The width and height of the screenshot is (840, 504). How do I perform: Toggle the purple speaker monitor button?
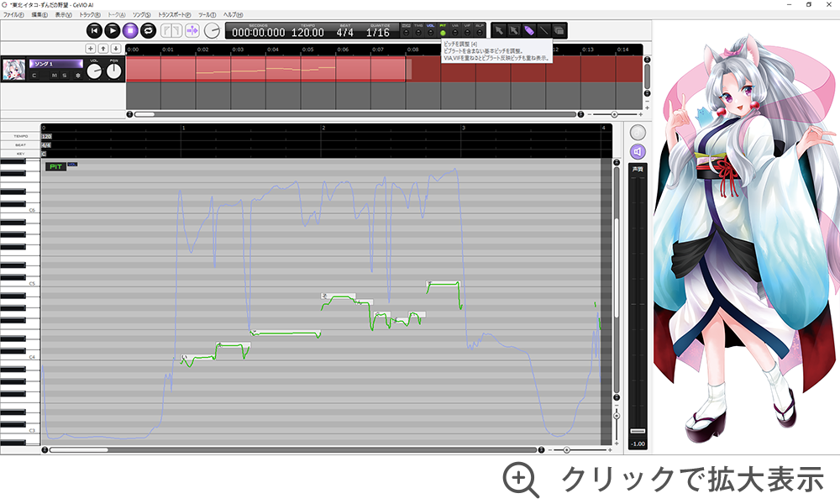point(638,151)
